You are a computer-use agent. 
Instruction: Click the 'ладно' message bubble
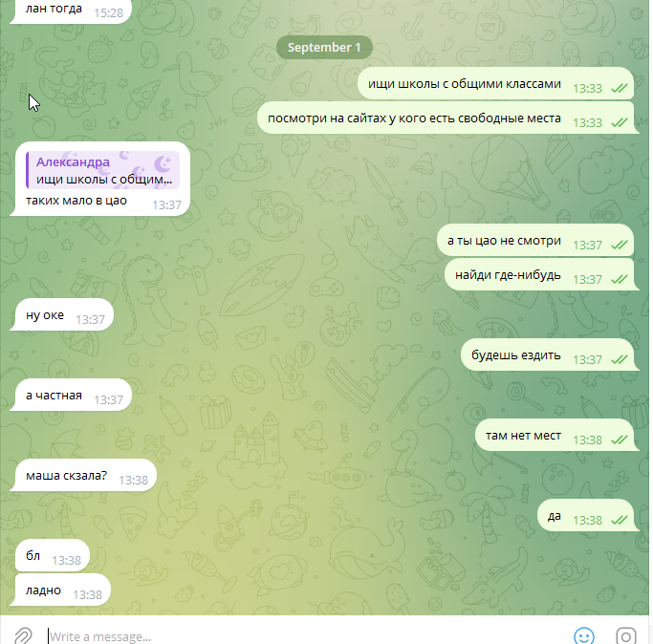(60, 590)
